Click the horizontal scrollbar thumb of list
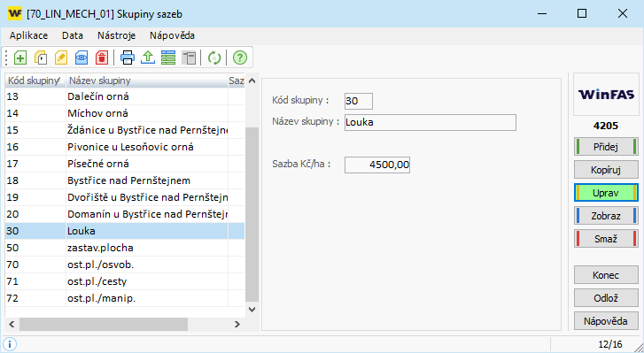 click(104, 325)
